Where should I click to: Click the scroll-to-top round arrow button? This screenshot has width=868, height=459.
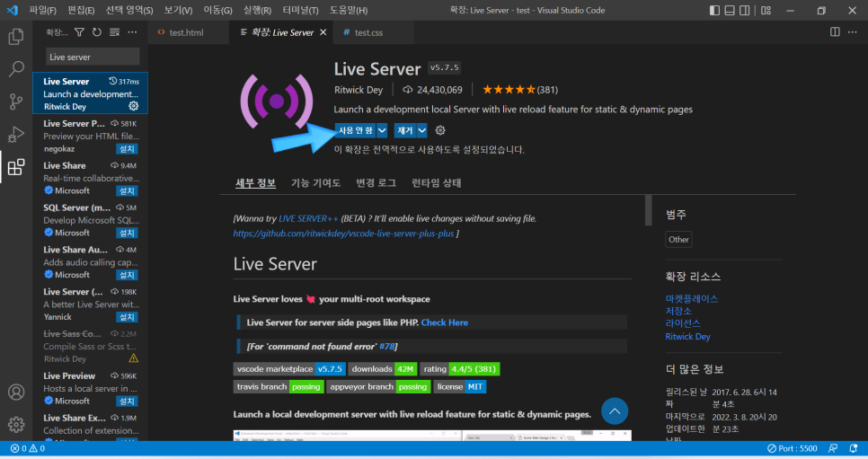tap(615, 411)
